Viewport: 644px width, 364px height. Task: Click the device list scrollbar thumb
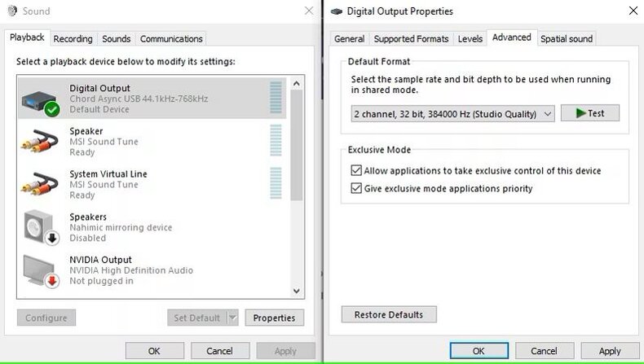(297, 145)
